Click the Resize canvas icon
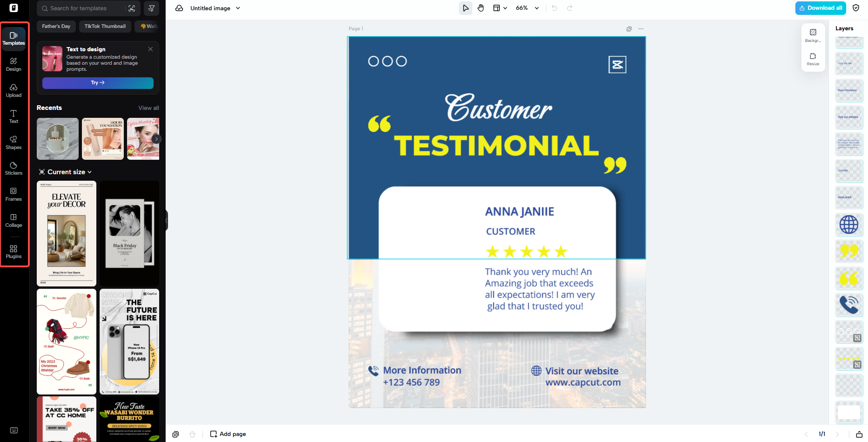Screen dimensions: 868x442 813,59
